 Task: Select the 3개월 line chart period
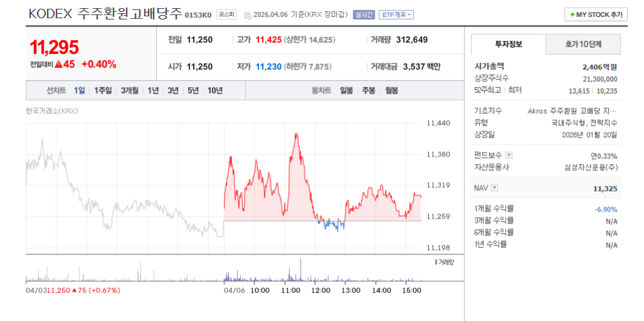pyautogui.click(x=130, y=90)
